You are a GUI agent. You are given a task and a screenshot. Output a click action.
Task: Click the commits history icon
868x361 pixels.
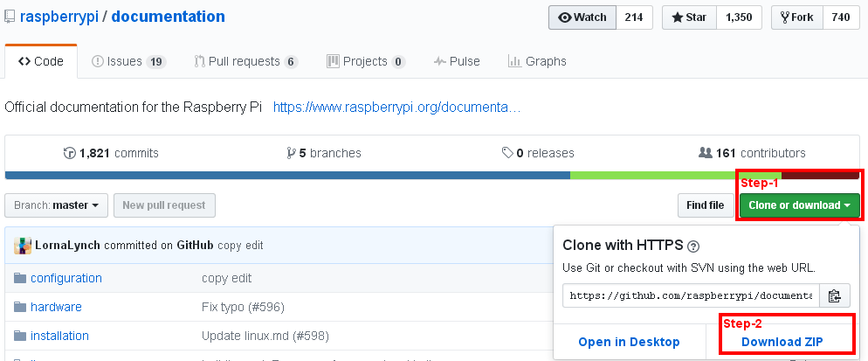point(70,153)
